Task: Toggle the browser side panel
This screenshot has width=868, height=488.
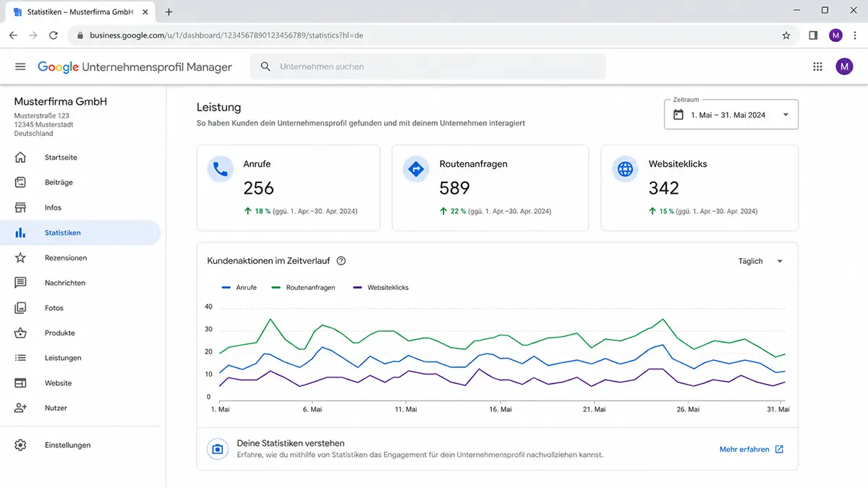Action: pyautogui.click(x=813, y=35)
